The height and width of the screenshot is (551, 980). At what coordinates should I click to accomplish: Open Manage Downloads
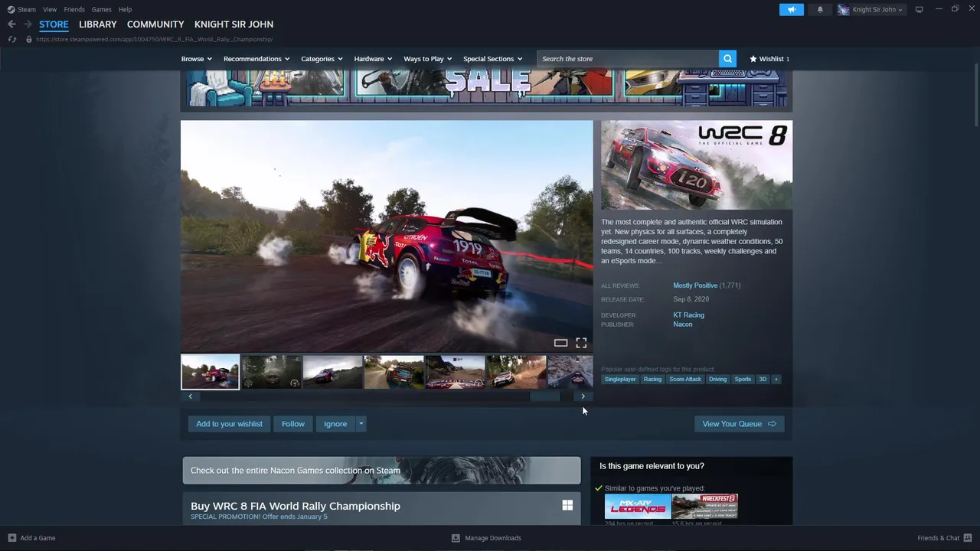(486, 538)
